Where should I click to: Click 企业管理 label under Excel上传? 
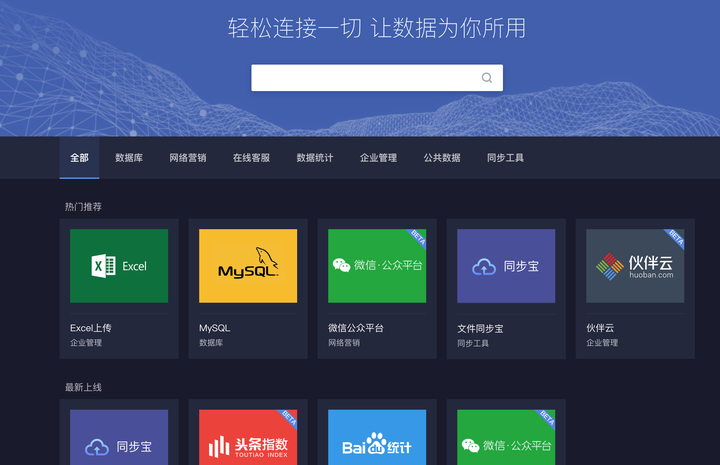[86, 342]
